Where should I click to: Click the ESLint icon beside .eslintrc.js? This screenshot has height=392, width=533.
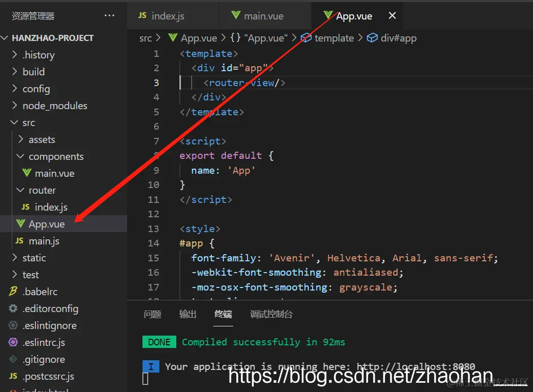click(13, 342)
